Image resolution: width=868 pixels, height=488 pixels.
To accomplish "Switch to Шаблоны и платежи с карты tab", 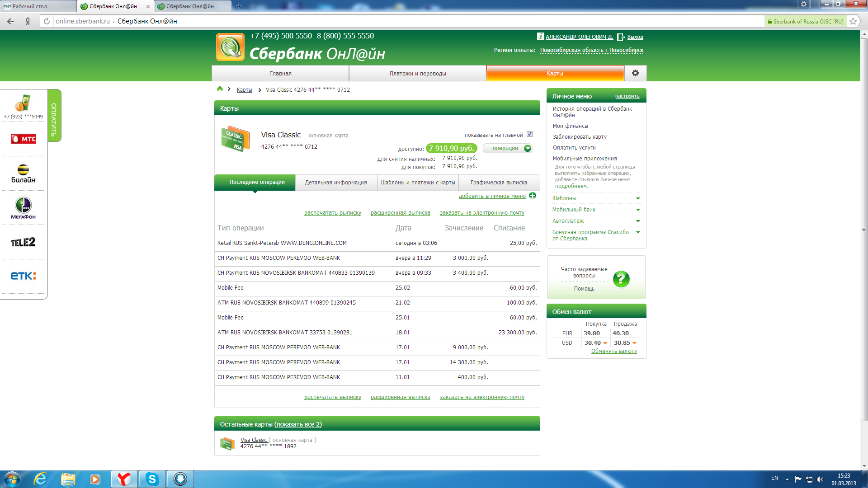I will (418, 183).
